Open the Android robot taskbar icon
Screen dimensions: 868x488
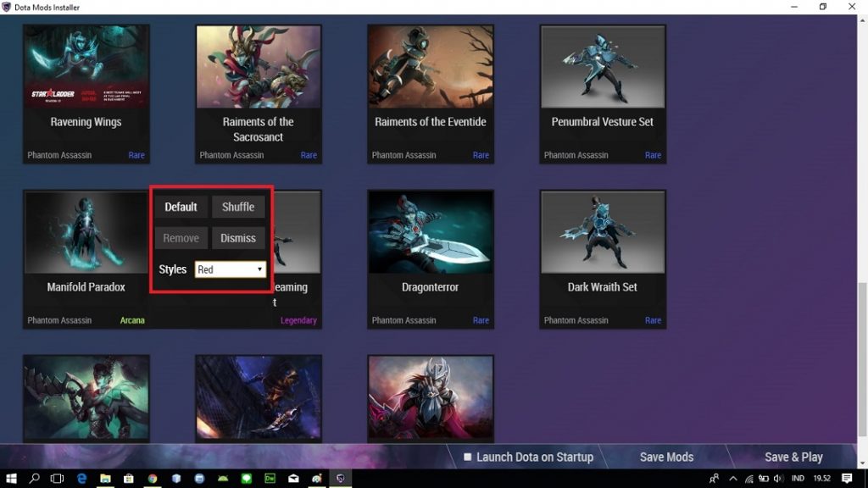[223, 479]
